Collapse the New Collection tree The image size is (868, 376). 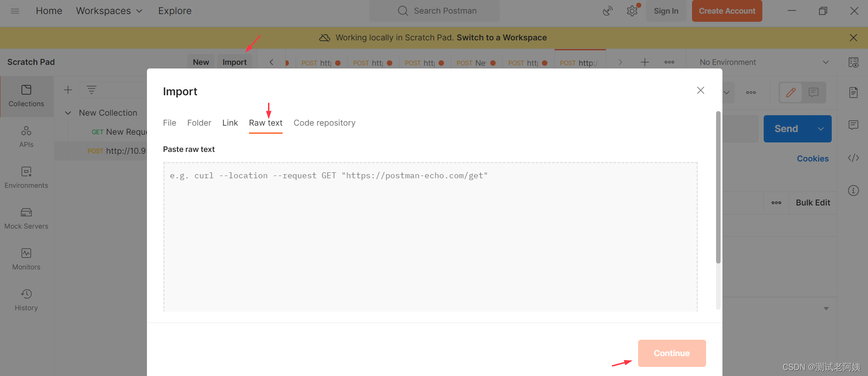(x=68, y=113)
